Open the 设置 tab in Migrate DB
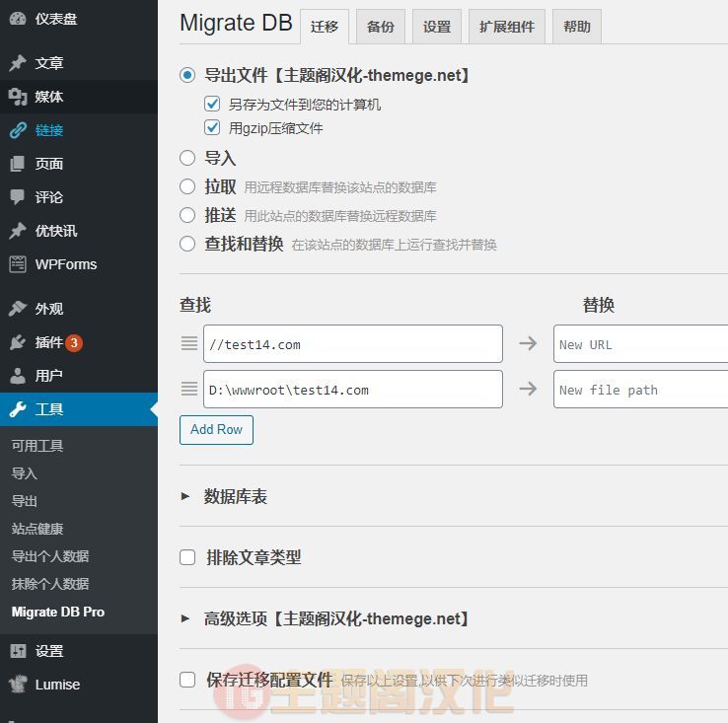This screenshot has width=728, height=723. click(437, 27)
